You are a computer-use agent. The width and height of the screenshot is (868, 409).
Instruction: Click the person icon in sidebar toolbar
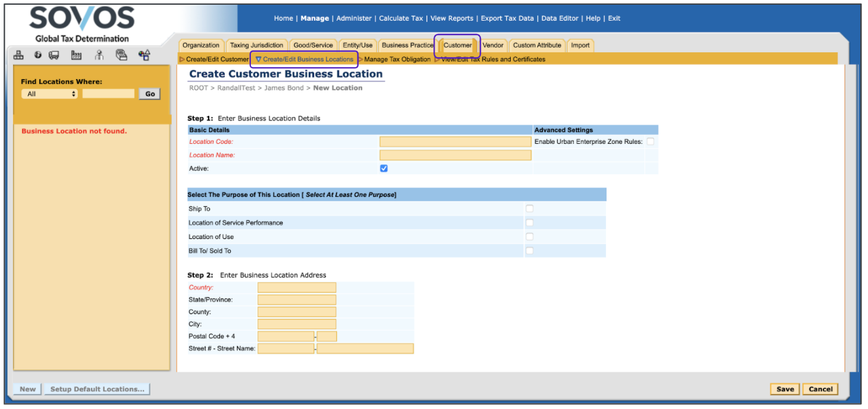click(x=99, y=55)
